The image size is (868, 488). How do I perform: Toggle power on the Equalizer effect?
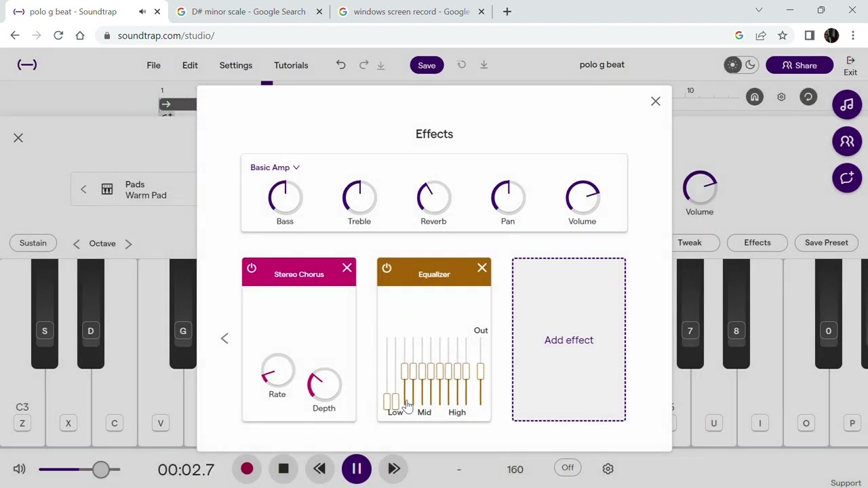pos(387,268)
